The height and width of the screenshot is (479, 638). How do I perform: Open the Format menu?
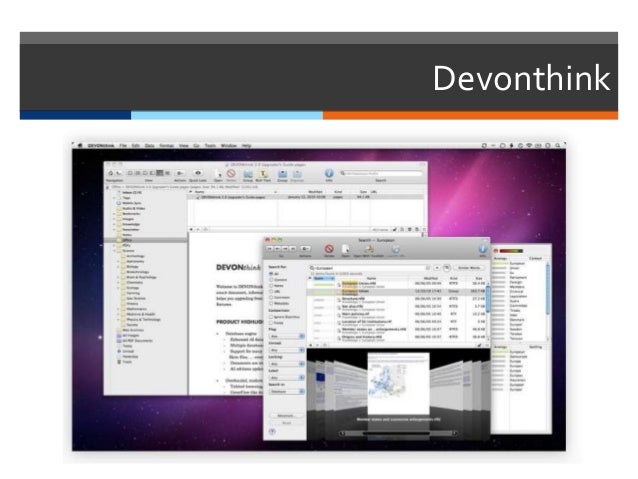[166, 145]
